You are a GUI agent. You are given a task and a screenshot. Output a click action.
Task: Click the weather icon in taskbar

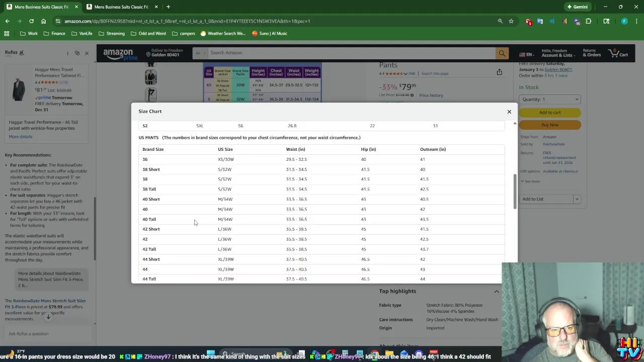[10, 353]
